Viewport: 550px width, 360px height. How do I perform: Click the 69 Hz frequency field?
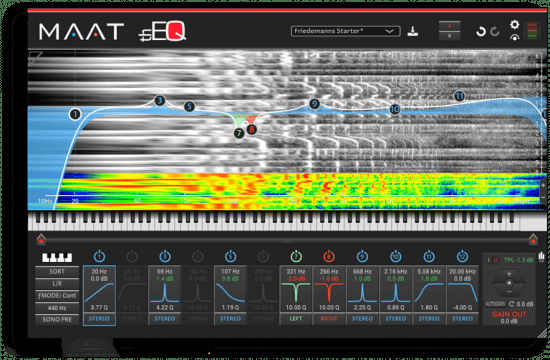(x=165, y=272)
